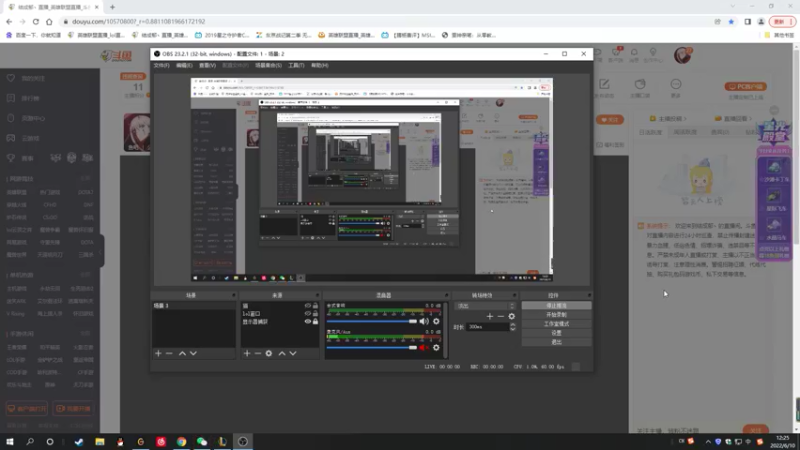Screen dimensions: 800x450
Task: Unmute Mic/Aux red speaker icon
Action: 424,347
